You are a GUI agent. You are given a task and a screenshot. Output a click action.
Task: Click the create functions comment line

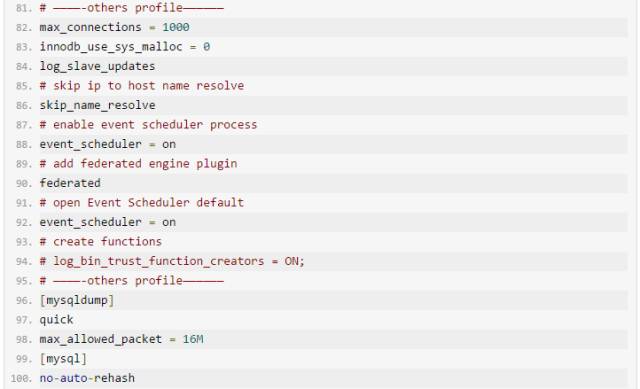(100, 242)
